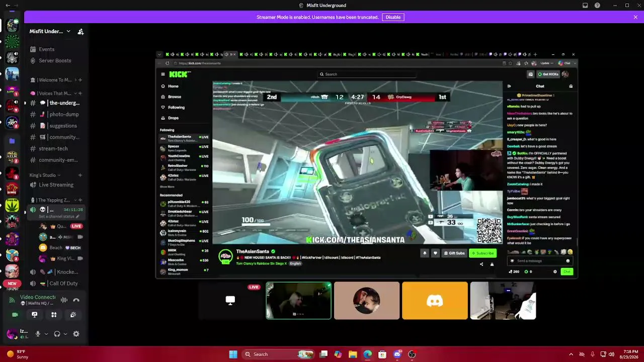This screenshot has height=362, width=644.
Task: Join the Call Of Duty voice channel
Action: (x=56, y=284)
